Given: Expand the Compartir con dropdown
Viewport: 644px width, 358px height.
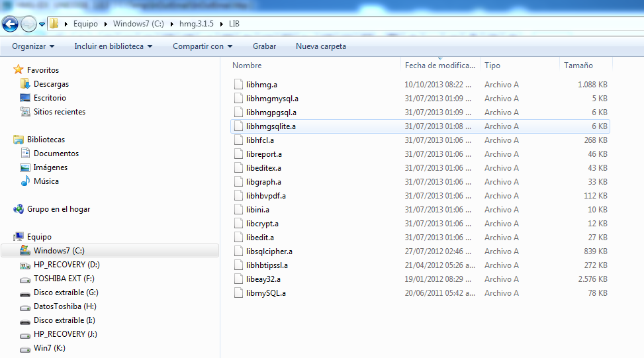Looking at the screenshot, I should pos(203,46).
